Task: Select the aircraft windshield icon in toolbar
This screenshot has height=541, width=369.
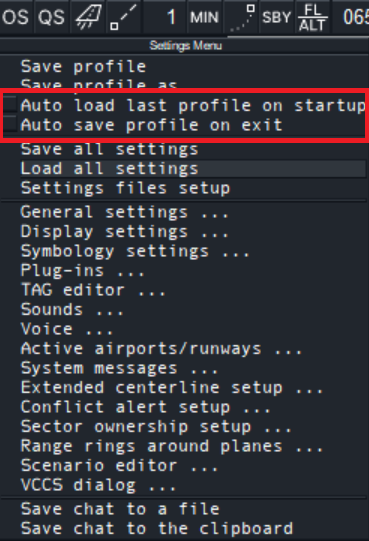Action: pos(89,17)
